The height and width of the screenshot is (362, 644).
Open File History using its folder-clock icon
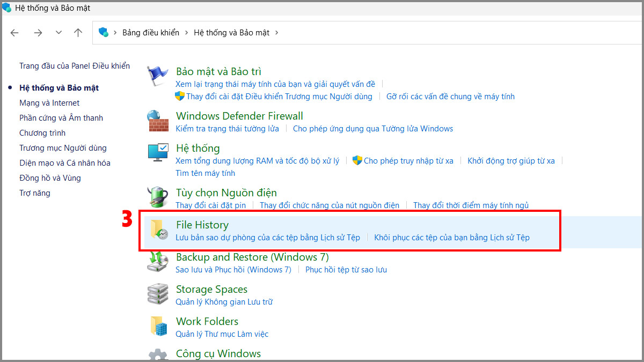(x=159, y=230)
